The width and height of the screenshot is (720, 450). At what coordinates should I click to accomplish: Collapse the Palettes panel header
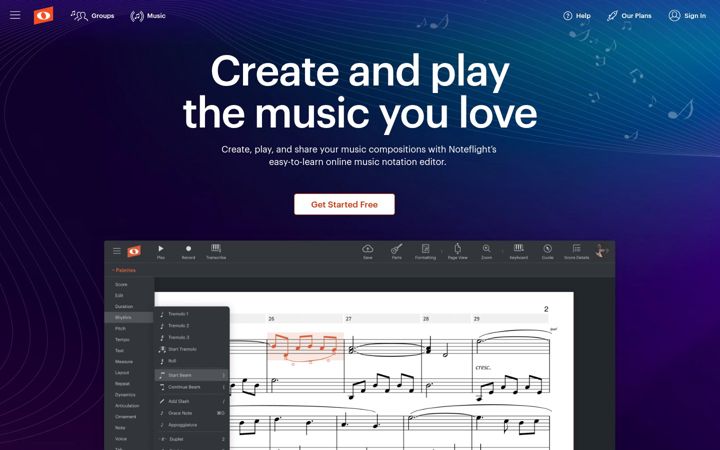124,270
